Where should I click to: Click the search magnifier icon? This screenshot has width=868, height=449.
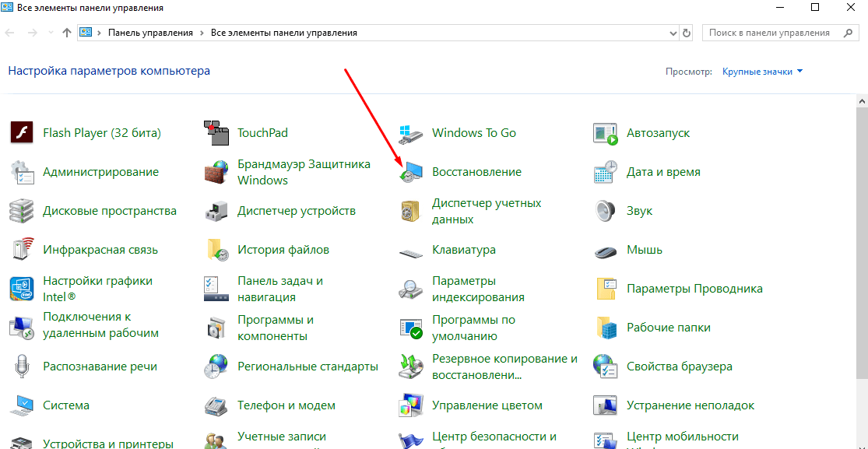[848, 33]
